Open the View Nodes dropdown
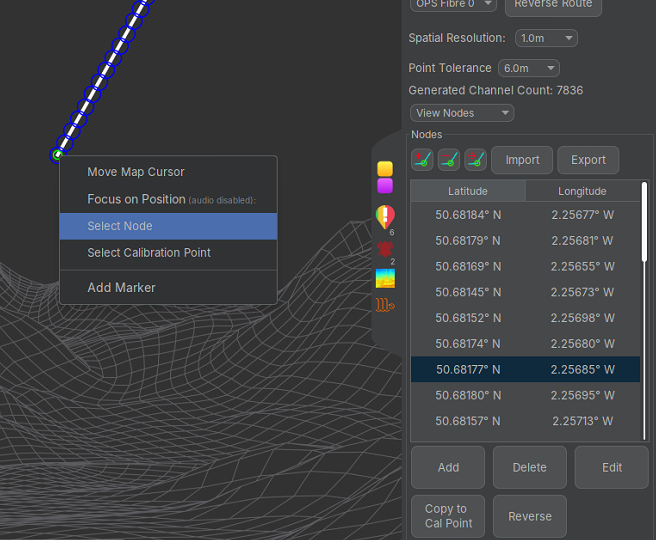The width and height of the screenshot is (656, 540). click(x=462, y=113)
